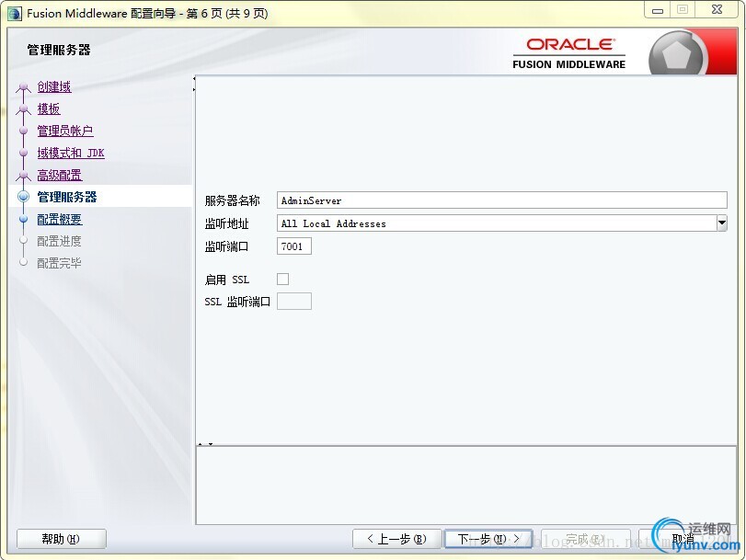Click the 完成(F) button
The height and width of the screenshot is (560, 746).
point(586,539)
